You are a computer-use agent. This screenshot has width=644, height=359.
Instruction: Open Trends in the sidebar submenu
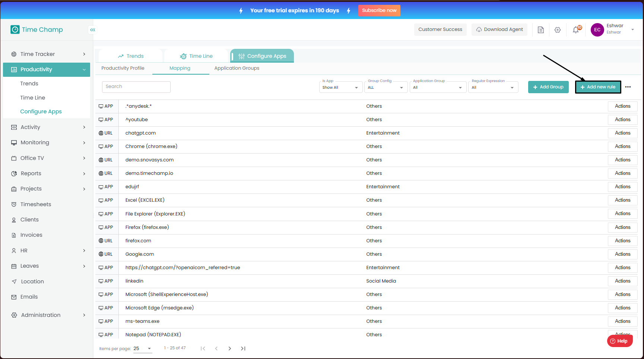(x=29, y=84)
